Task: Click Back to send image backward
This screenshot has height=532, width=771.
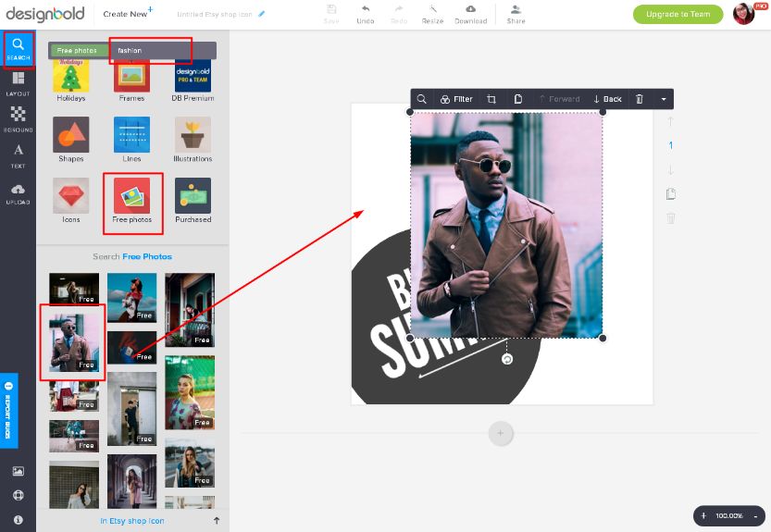Action: click(608, 99)
